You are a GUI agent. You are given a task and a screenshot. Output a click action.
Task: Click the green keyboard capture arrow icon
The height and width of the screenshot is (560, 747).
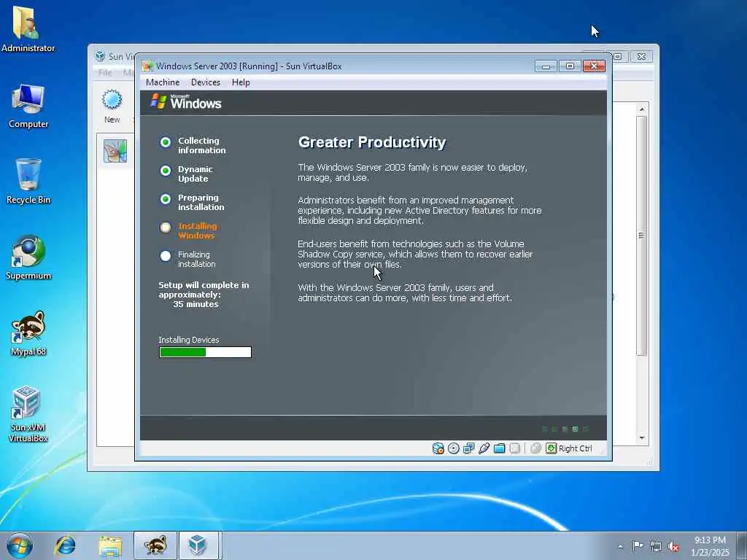[551, 448]
